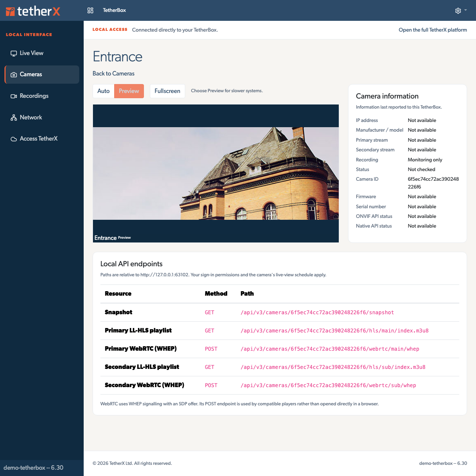Screen dimensions: 476x476
Task: Open the TetherBox grid icon
Action: [90, 10]
